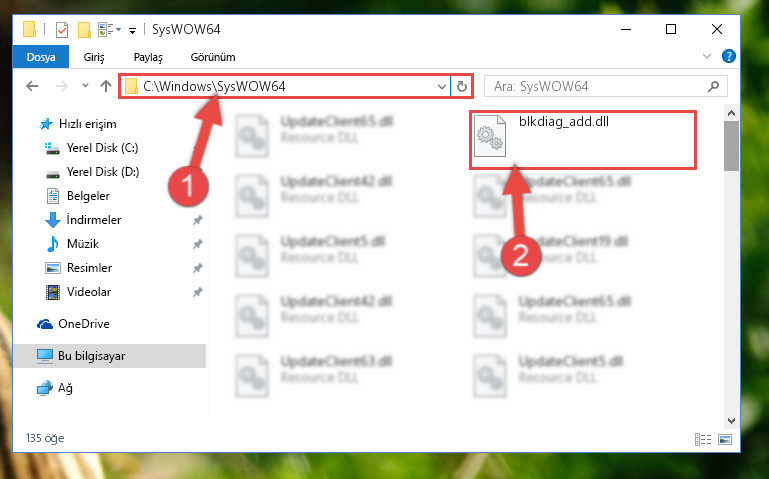The width and height of the screenshot is (769, 479).
Task: Open the Dosya menu tab
Action: point(41,57)
